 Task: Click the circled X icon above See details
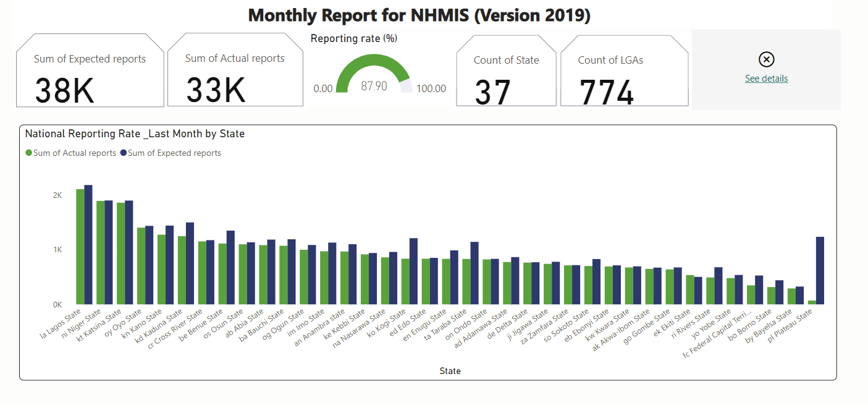point(766,59)
